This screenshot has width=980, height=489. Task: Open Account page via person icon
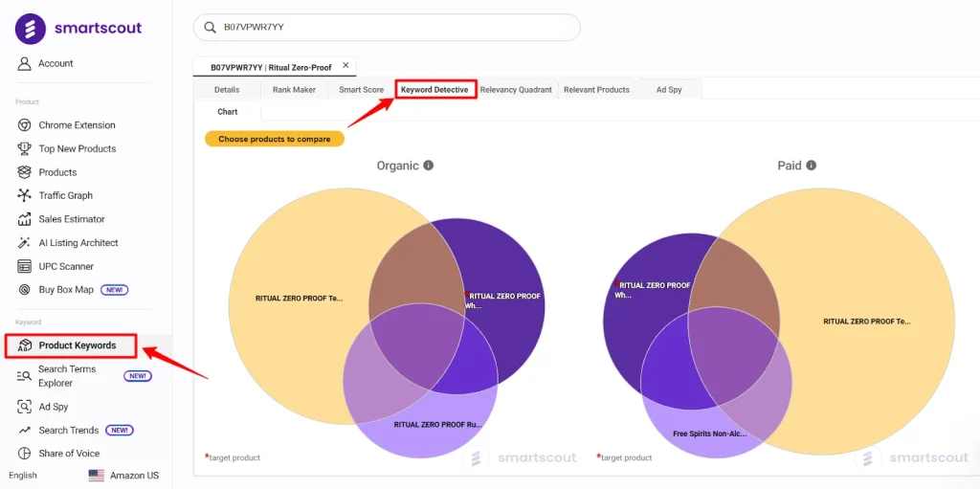click(x=24, y=63)
